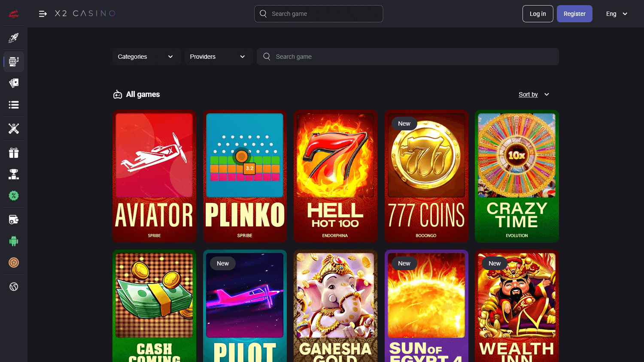Open the Cash Coming game card

[154, 306]
